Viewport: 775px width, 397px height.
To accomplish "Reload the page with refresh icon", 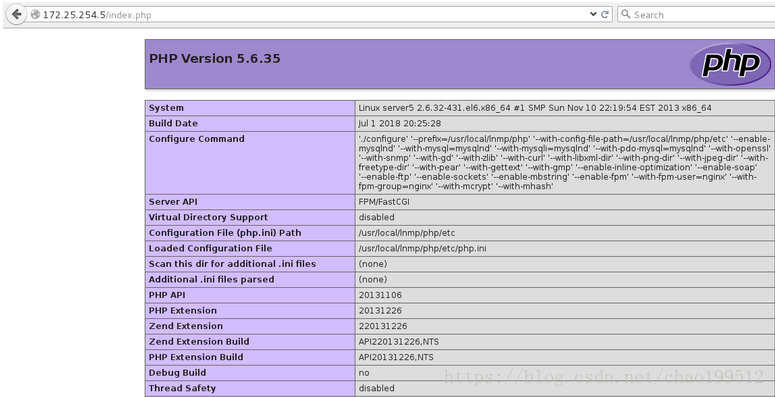I will coord(604,14).
